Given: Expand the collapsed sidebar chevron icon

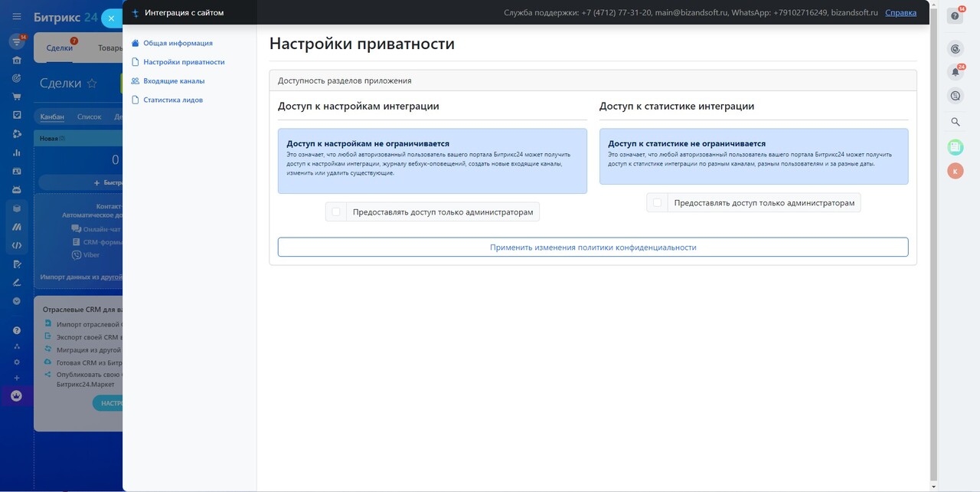Looking at the screenshot, I should coord(16,301).
